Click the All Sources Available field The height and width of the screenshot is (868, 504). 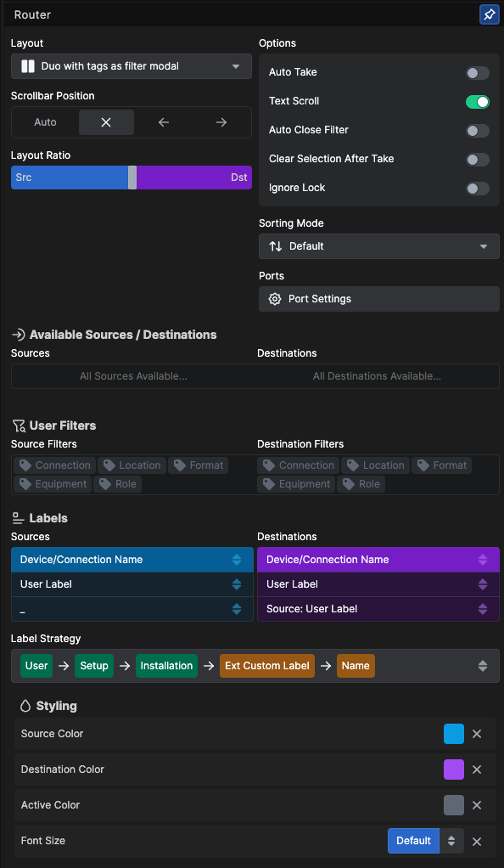[133, 376]
